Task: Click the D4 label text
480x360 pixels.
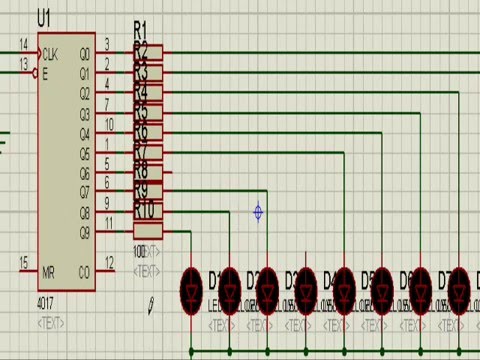Action: (x=329, y=280)
